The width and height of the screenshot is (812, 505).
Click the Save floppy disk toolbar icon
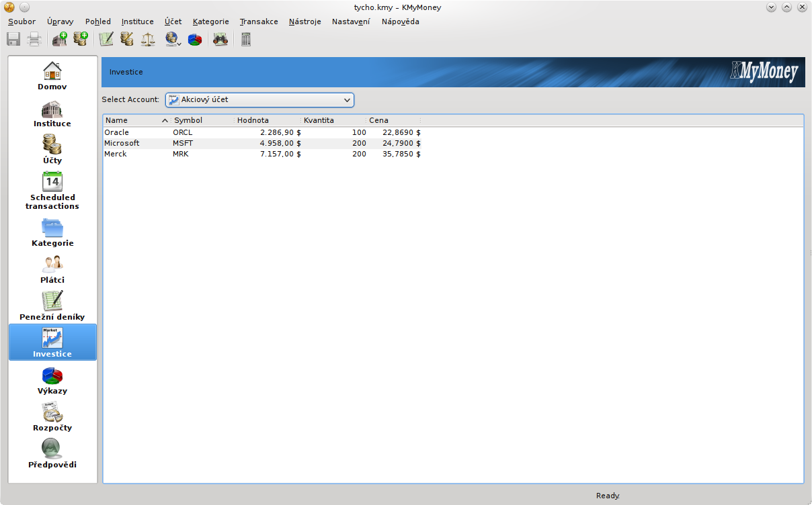point(13,39)
